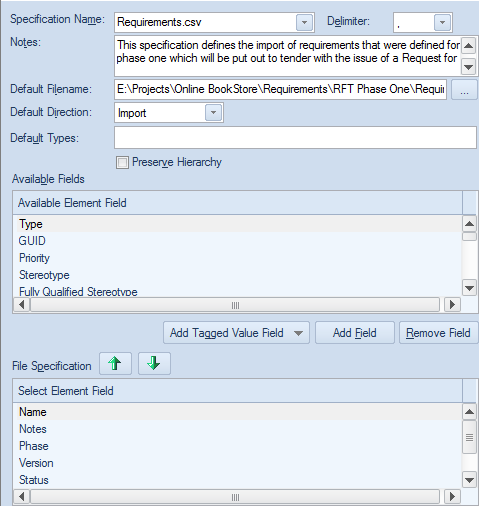Image resolution: width=479 pixels, height=506 pixels.
Task: Click File Specification vertical scrollbar thumb
Action: point(469,437)
